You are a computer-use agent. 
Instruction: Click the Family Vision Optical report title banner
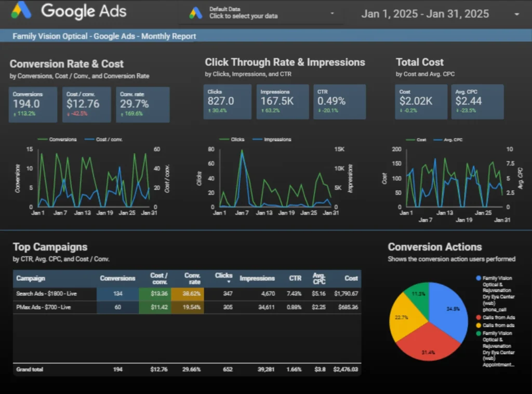(266, 36)
